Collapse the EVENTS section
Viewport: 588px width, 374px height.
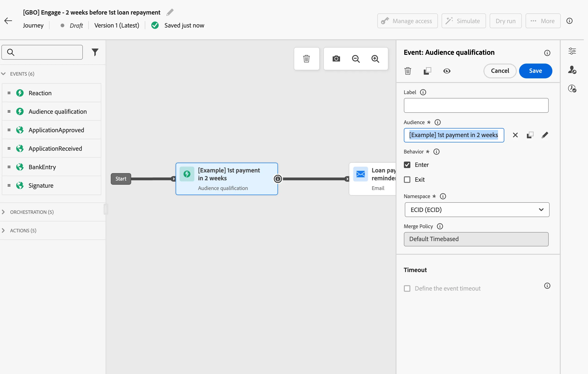pyautogui.click(x=3, y=74)
